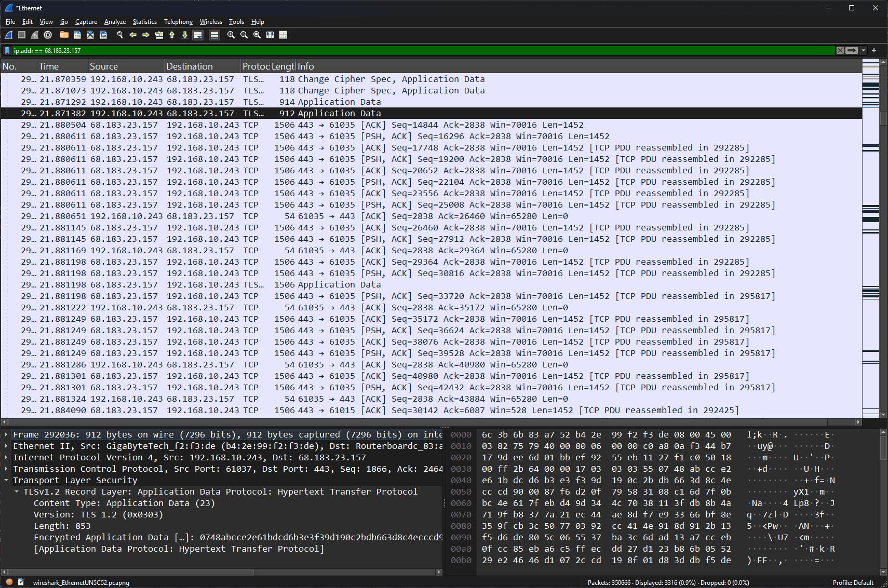This screenshot has height=588, width=888.
Task: Zoom in on packet list text
Action: [231, 35]
